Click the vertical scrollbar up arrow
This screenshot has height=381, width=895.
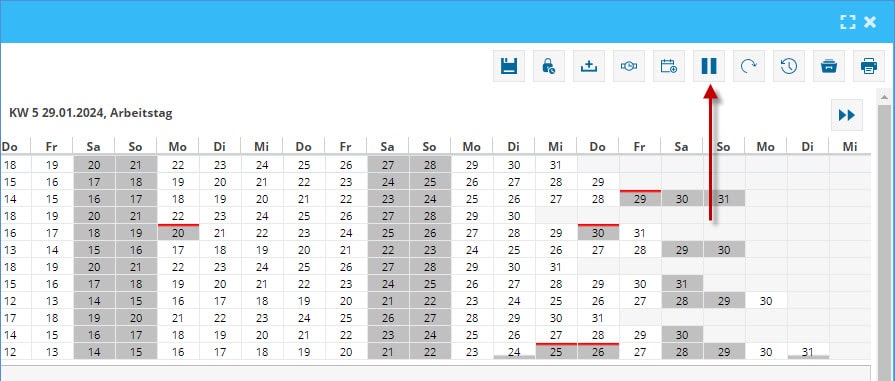click(884, 96)
